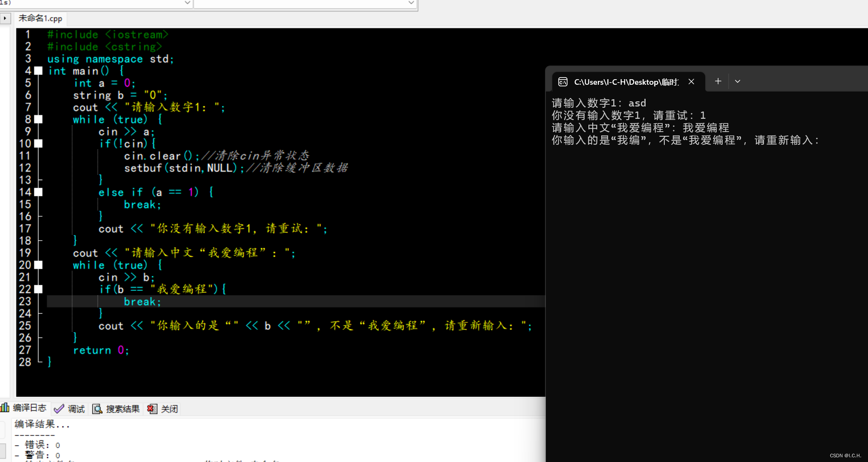Viewport: 868px width, 462px height.
Task: Select the 编译日志 bar-chart icon
Action: 5,408
